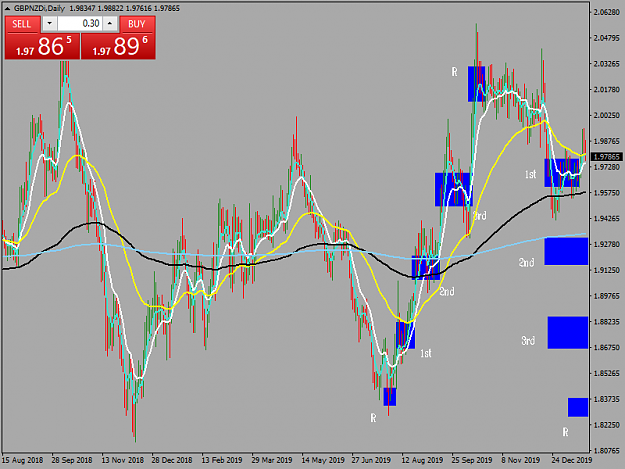This screenshot has height=469, width=625.
Task: Click the 28 Sep 2018 date label
Action: pyautogui.click(x=72, y=460)
